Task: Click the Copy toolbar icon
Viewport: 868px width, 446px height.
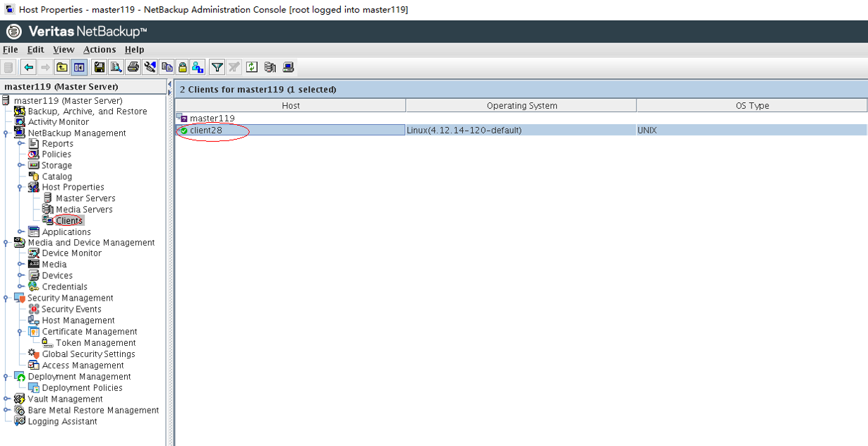Action: click(167, 68)
